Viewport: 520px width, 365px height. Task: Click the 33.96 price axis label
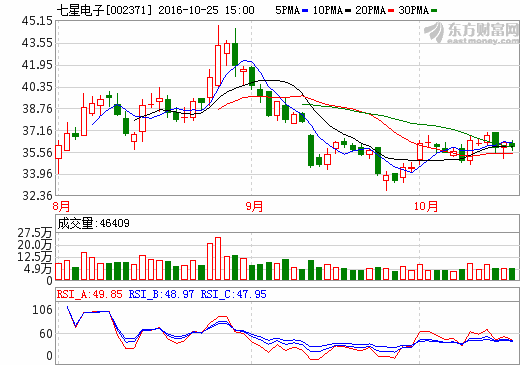pyautogui.click(x=37, y=174)
